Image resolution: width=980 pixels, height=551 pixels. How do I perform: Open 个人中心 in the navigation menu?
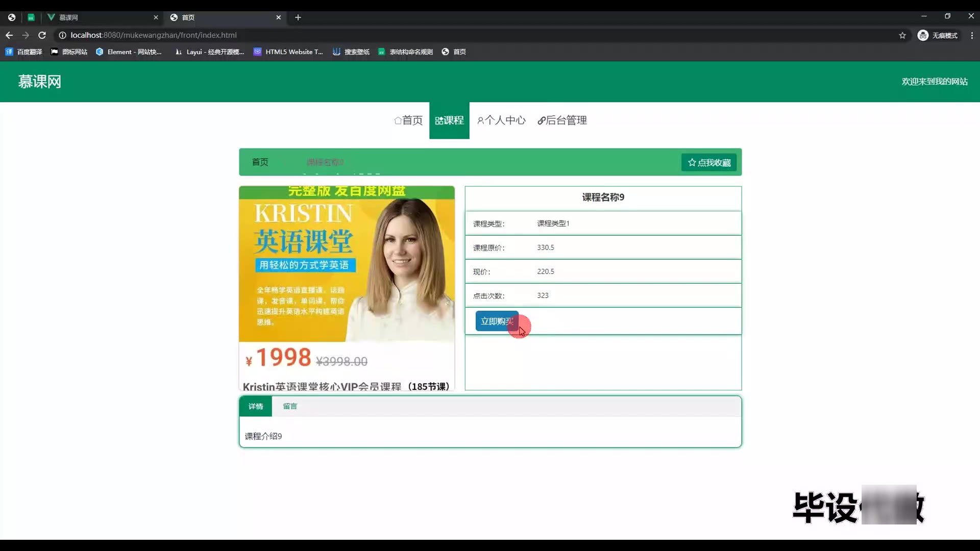pyautogui.click(x=501, y=120)
